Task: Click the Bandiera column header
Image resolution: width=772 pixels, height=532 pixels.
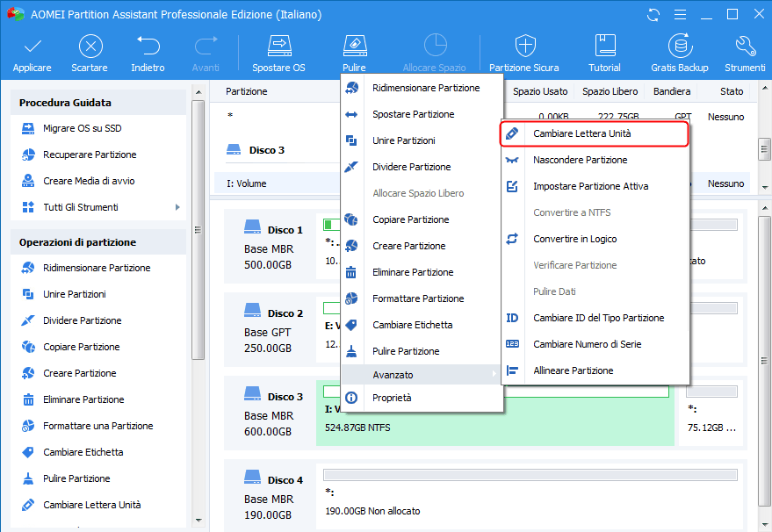Action: click(672, 91)
